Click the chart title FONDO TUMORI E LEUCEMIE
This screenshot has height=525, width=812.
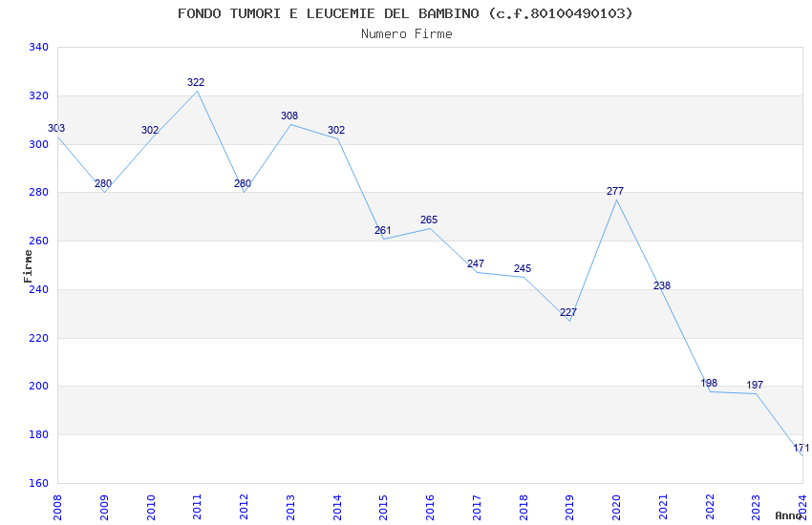click(405, 13)
